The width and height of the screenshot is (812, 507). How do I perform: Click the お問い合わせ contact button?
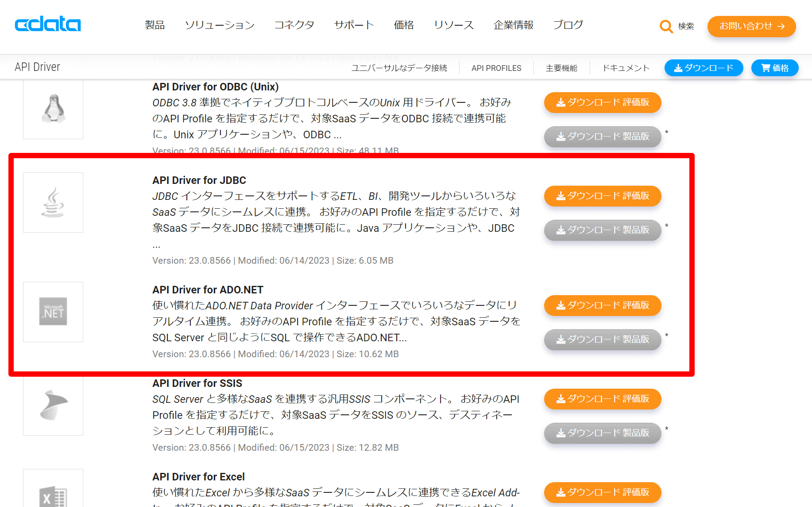tap(751, 26)
